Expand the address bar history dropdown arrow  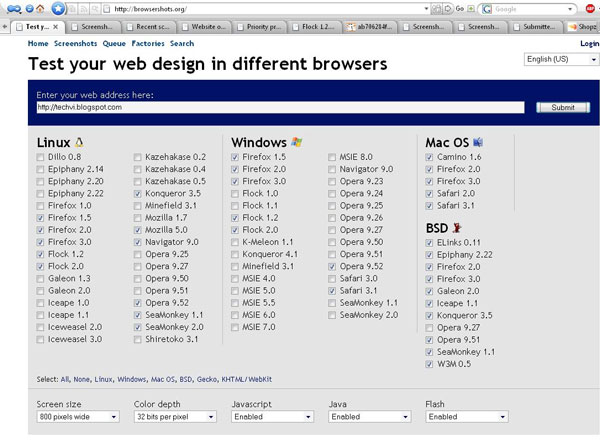click(426, 9)
